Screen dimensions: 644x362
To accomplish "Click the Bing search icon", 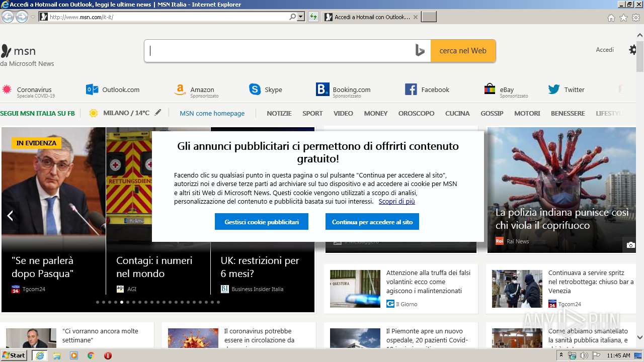I will [420, 50].
